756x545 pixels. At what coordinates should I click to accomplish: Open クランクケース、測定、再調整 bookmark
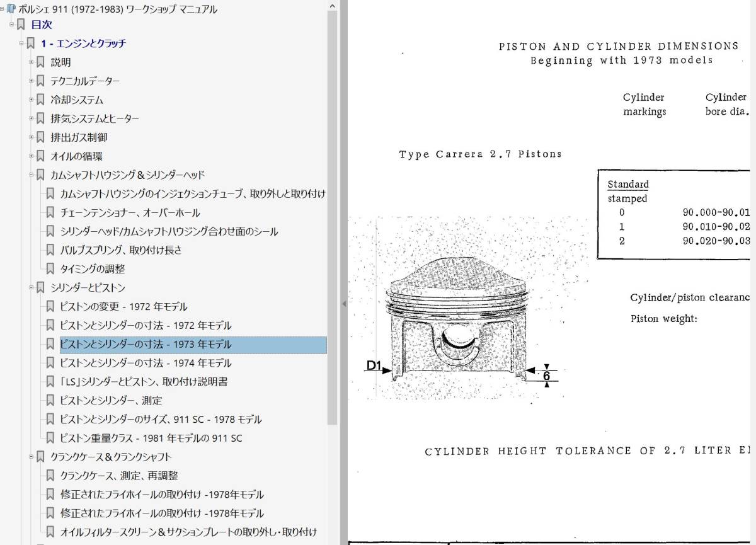(119, 476)
